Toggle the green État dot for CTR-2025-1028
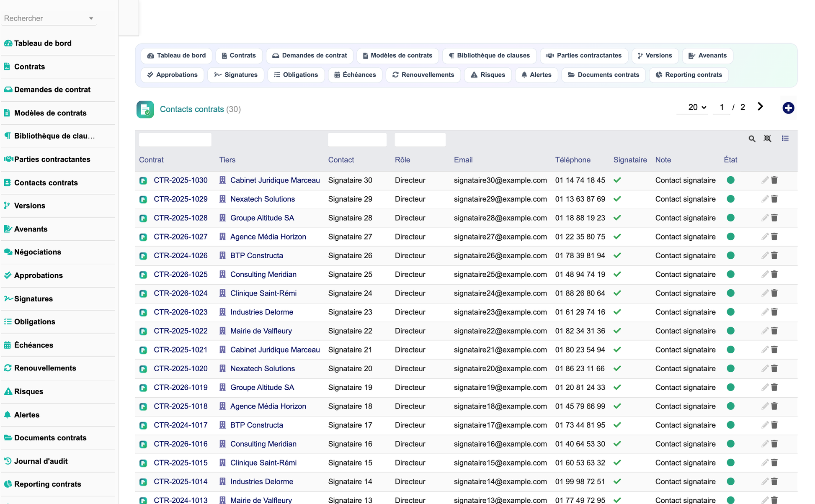This screenshot has width=815, height=504. (x=730, y=218)
